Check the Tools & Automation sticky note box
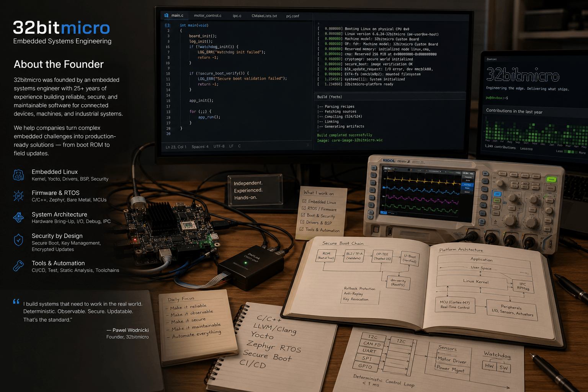This screenshot has height=392, width=588. pos(301,229)
